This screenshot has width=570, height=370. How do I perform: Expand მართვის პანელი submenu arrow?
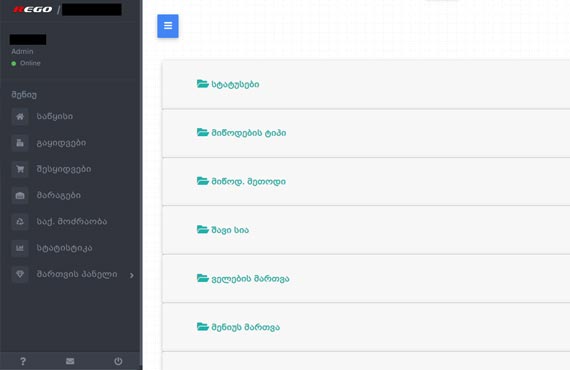(132, 276)
